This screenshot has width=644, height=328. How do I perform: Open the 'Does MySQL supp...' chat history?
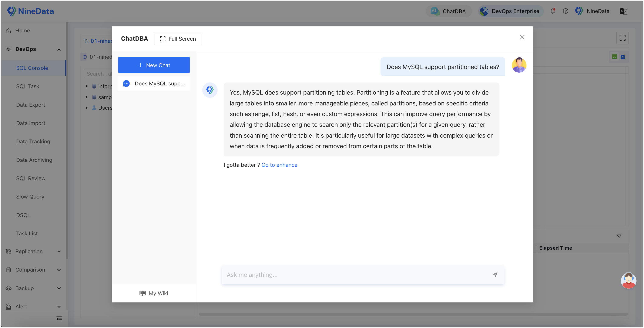coord(154,83)
